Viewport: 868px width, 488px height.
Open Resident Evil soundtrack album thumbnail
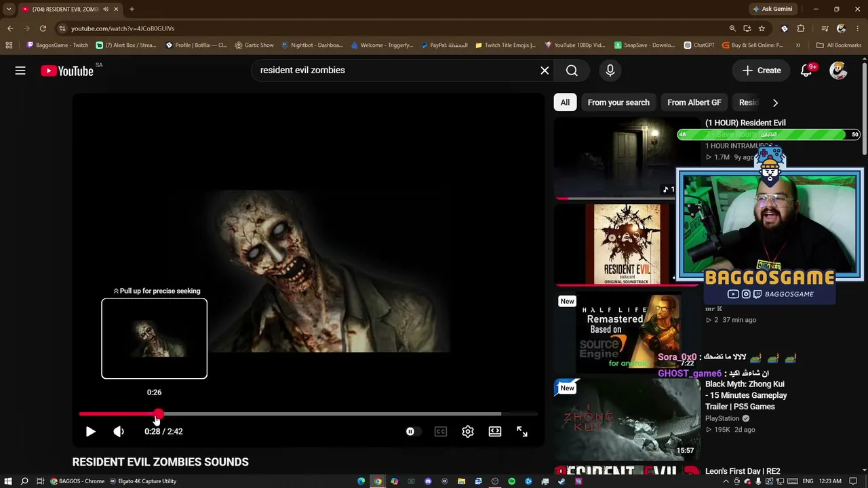click(x=627, y=245)
